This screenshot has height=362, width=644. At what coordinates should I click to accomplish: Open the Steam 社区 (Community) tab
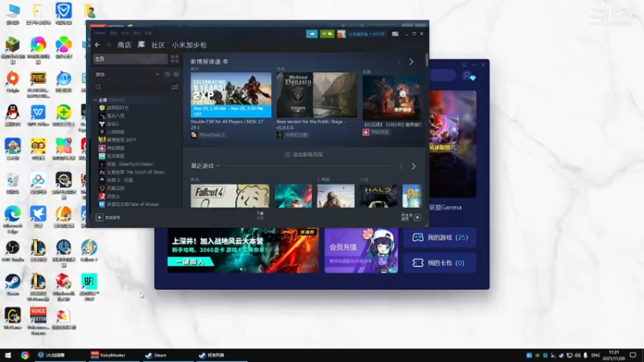tap(158, 45)
